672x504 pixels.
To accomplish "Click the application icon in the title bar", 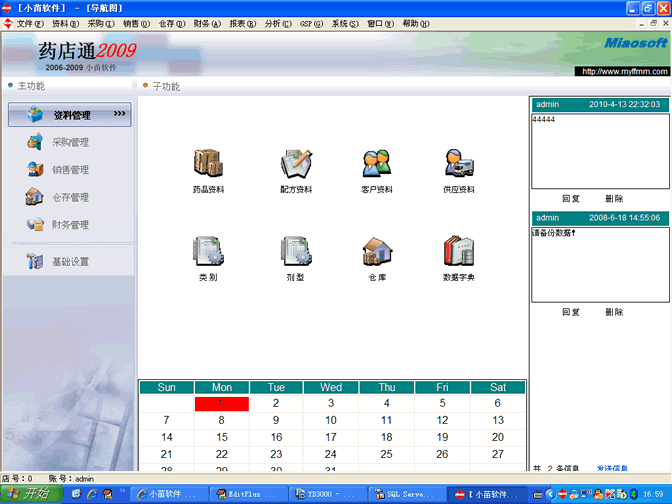I will tap(7, 8).
